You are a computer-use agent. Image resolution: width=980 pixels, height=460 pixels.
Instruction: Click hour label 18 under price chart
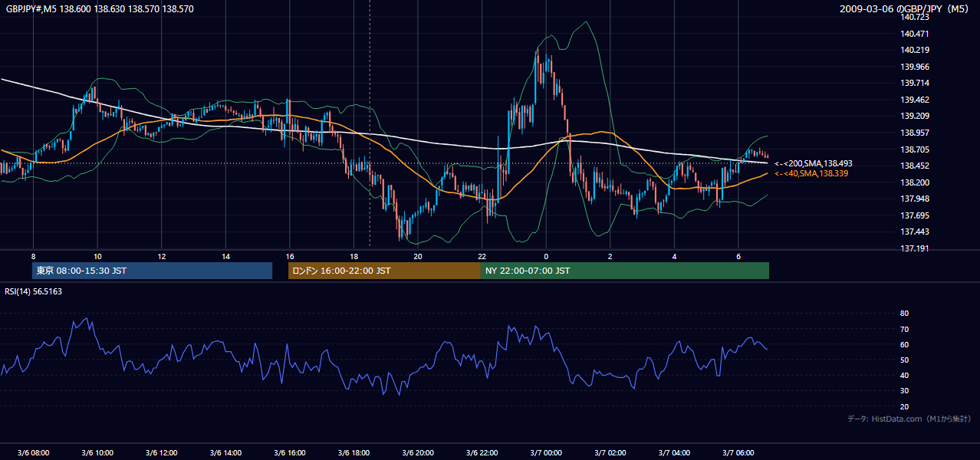tap(354, 256)
